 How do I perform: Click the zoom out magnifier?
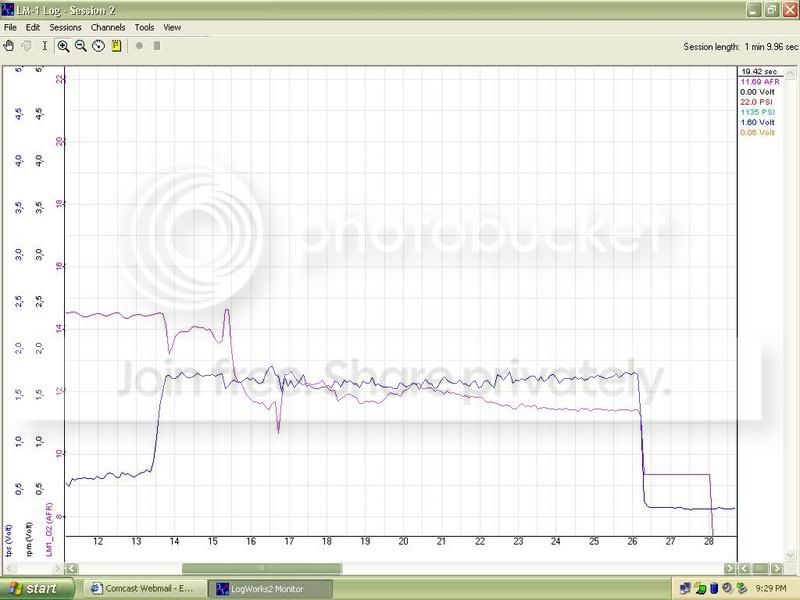(x=81, y=46)
